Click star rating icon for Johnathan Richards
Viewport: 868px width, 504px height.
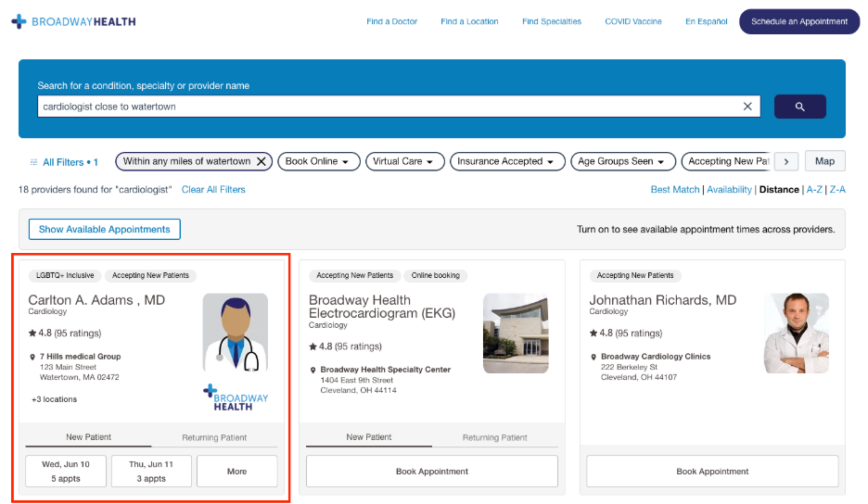[x=594, y=333]
